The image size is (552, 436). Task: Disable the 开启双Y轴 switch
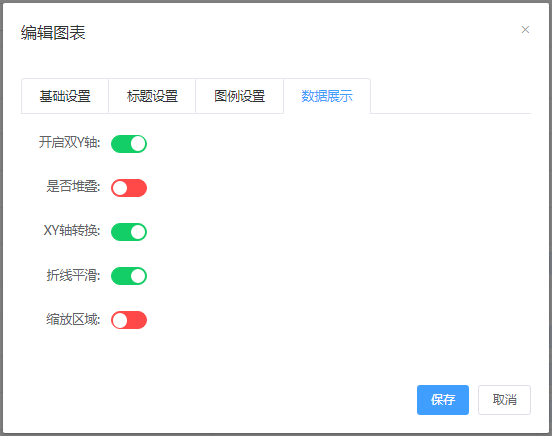[x=129, y=144]
